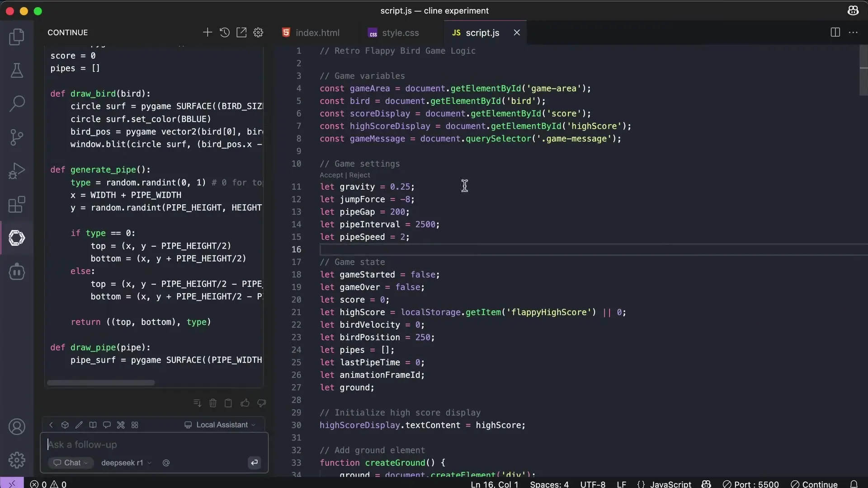Open the deepseek r1 model dropdown
Viewport: 868px width, 488px height.
[126, 463]
